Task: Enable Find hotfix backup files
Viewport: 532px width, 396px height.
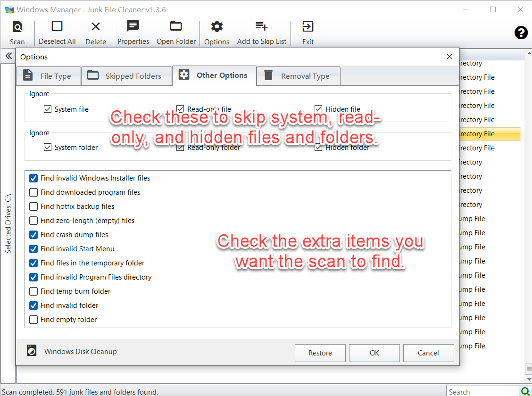Action: click(33, 206)
